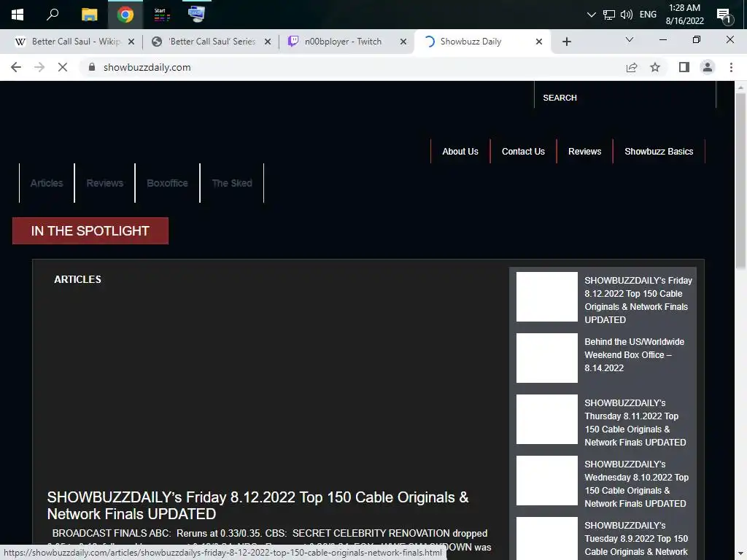Image resolution: width=747 pixels, height=560 pixels.
Task: Go back to previous page
Action: coord(16,67)
